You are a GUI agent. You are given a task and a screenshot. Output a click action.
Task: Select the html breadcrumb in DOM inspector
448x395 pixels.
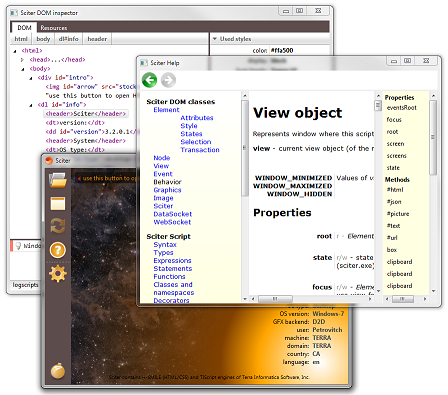[x=21, y=39]
